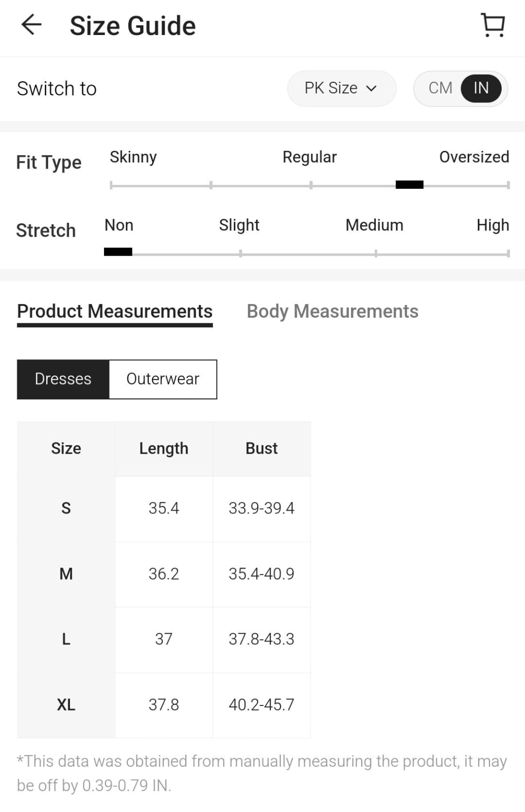Switch to Outerwear measurements
Viewport: 525px width, 812px height.
(x=163, y=379)
